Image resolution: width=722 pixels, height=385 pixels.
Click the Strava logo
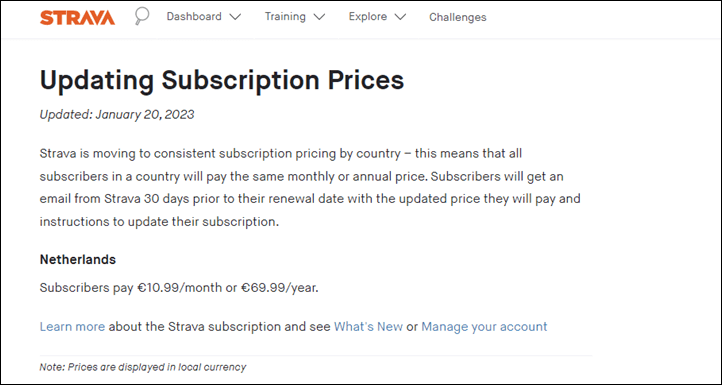pyautogui.click(x=77, y=17)
